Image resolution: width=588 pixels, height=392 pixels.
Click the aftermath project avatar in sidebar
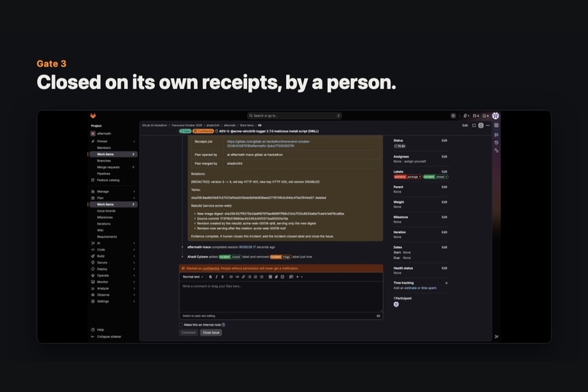pyautogui.click(x=93, y=134)
